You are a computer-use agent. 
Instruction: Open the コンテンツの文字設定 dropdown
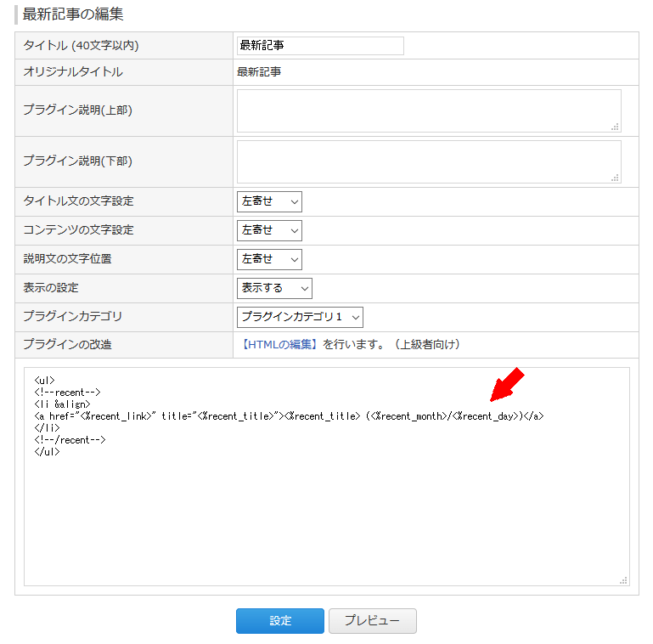(269, 230)
